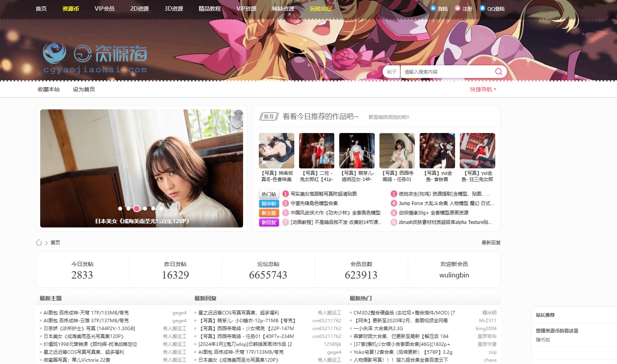Viewport: 617px width, 364px height.
Task: Open the 【写真】yui金鱼 thumbnail
Action: pos(437,150)
